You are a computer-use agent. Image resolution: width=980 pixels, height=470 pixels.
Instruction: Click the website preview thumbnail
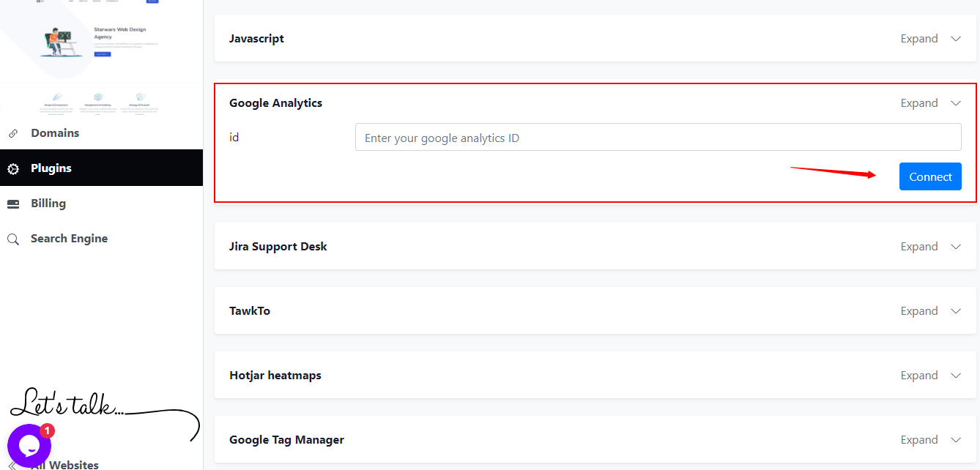101,57
